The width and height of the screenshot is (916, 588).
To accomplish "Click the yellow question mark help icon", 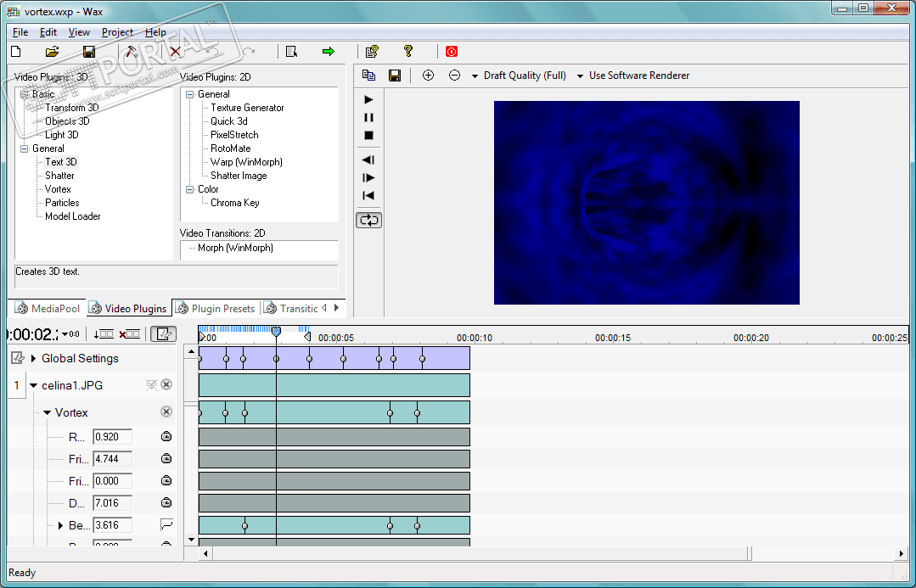I will tap(408, 52).
